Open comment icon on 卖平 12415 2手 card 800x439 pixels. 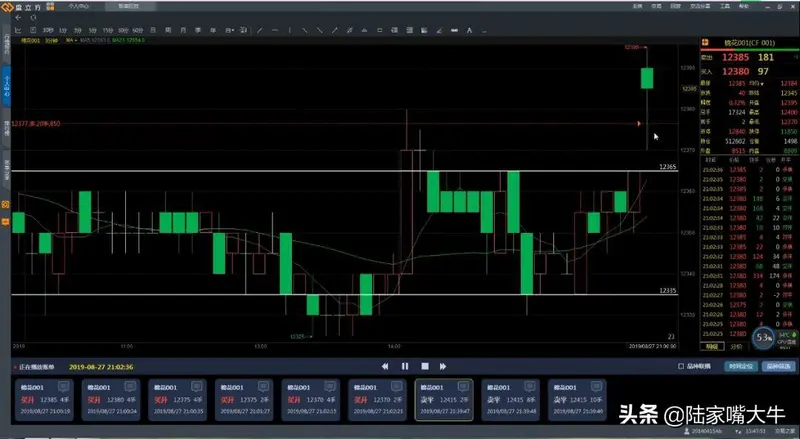click(463, 386)
